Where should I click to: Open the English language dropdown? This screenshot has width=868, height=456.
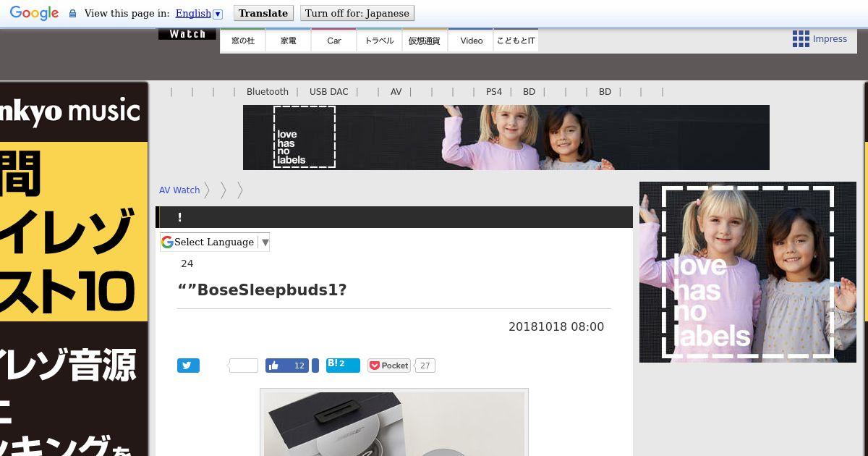coord(199,13)
